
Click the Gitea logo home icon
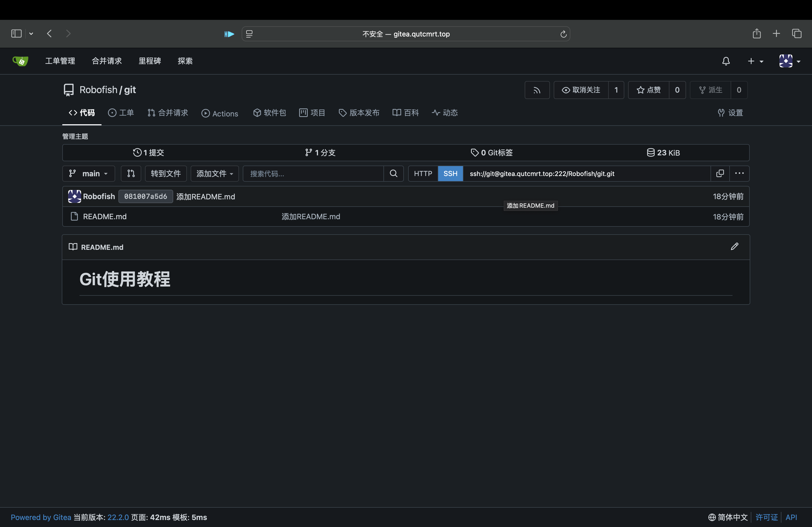(20, 61)
